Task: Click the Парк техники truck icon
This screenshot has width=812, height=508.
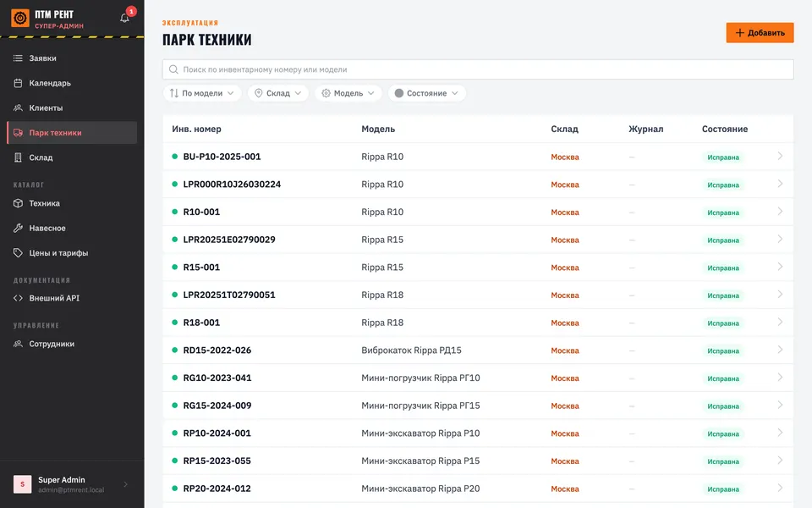Action: pyautogui.click(x=18, y=133)
